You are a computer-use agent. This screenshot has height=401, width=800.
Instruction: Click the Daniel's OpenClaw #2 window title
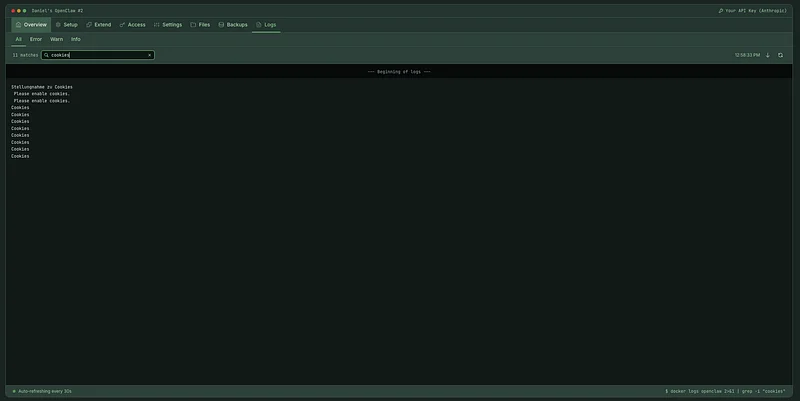point(57,11)
